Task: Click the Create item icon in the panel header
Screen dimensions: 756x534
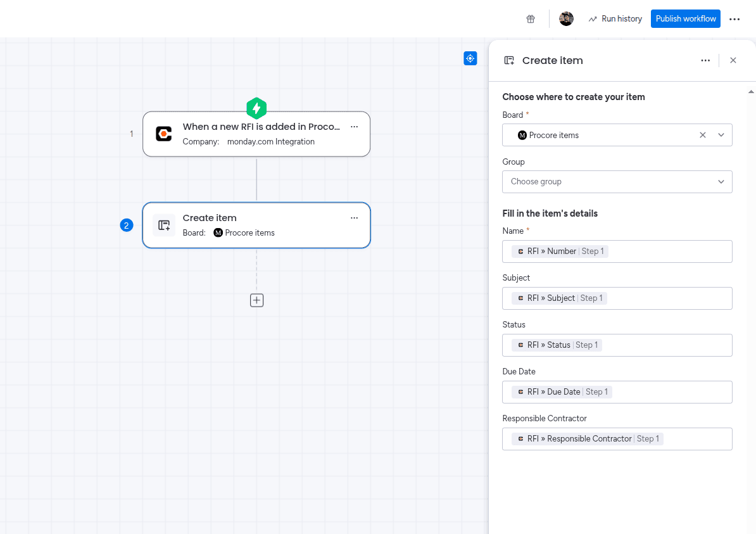Action: point(509,60)
